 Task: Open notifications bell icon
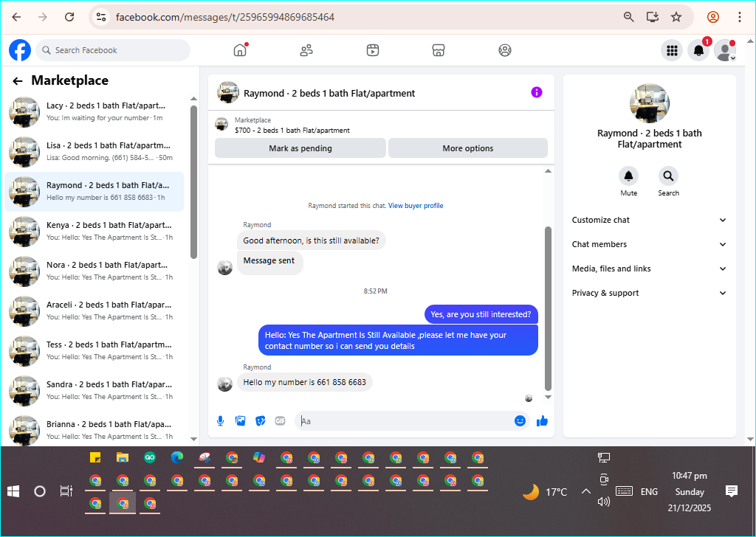click(698, 50)
